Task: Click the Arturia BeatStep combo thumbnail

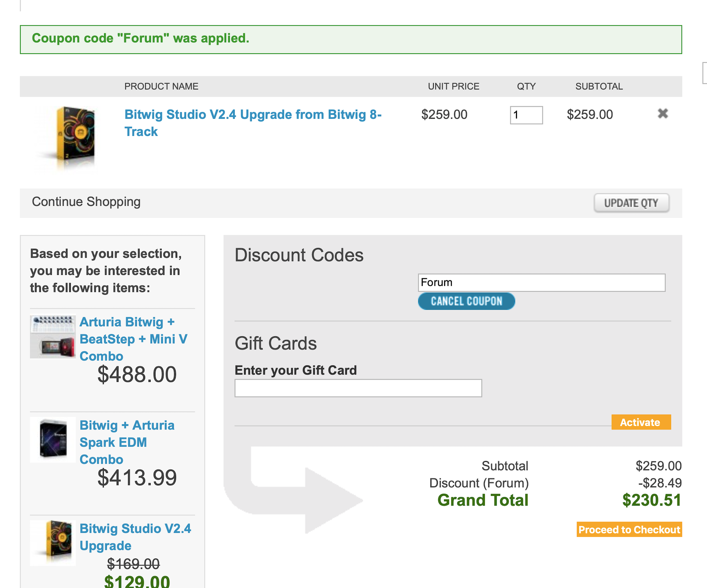Action: 53,336
